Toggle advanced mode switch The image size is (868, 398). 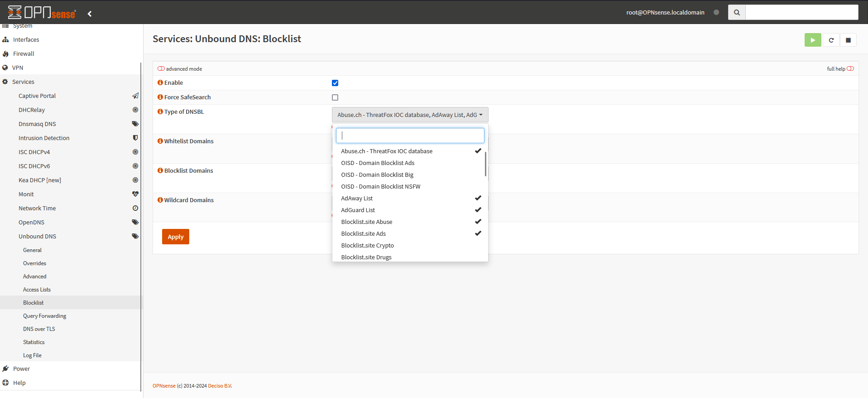click(x=161, y=69)
